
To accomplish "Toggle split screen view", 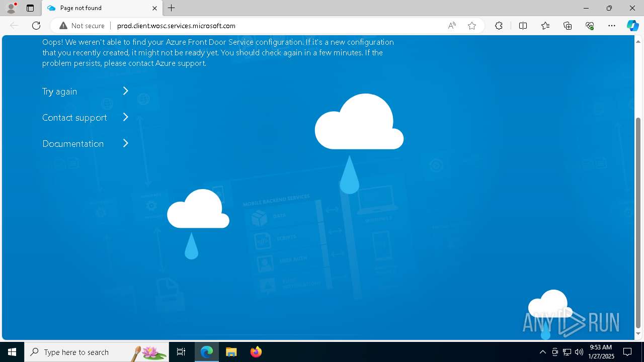I will (x=523, y=26).
